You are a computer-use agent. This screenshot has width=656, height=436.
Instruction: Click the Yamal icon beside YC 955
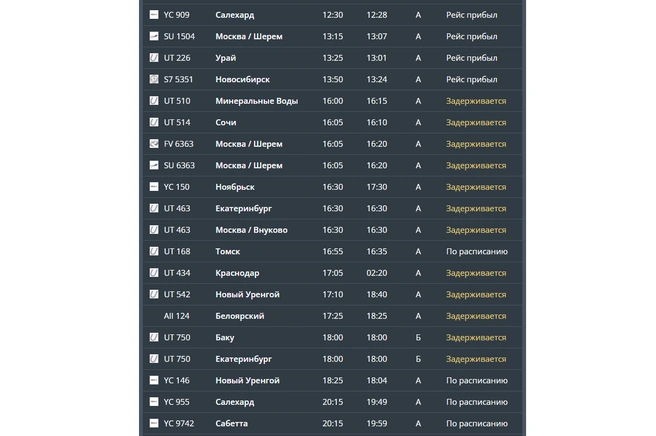pos(154,402)
